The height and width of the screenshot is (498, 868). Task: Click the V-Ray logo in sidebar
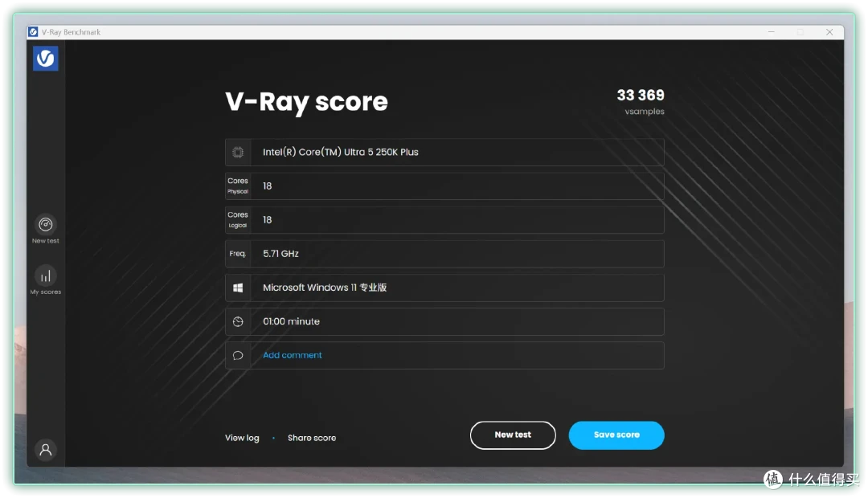click(x=45, y=58)
